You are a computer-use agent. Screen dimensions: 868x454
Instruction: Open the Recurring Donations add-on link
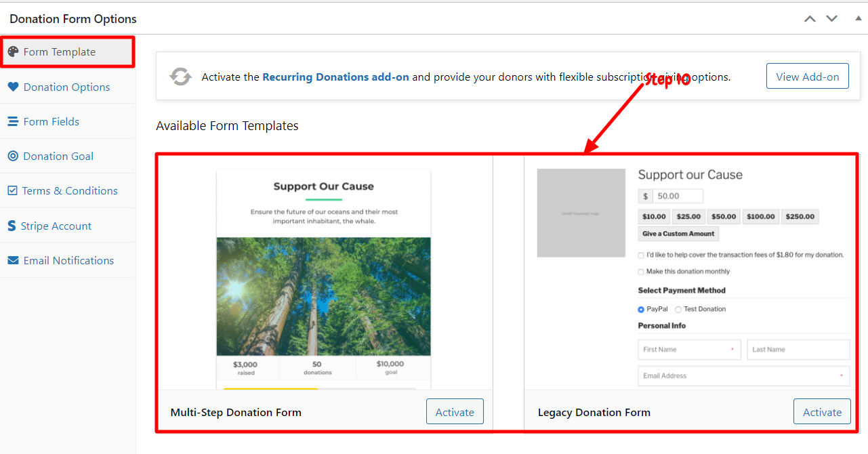click(335, 77)
